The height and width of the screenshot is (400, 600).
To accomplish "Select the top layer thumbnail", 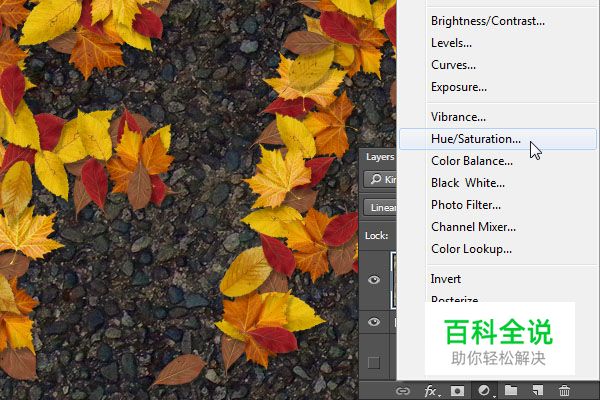I will tap(393, 280).
